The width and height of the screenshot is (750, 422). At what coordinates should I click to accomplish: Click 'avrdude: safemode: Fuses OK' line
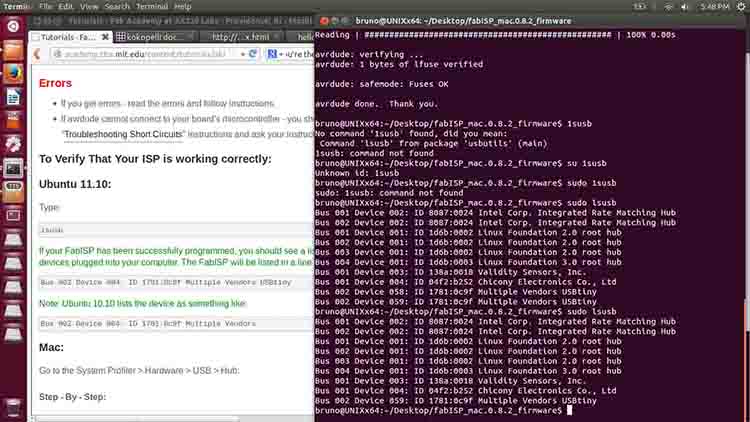coord(382,84)
